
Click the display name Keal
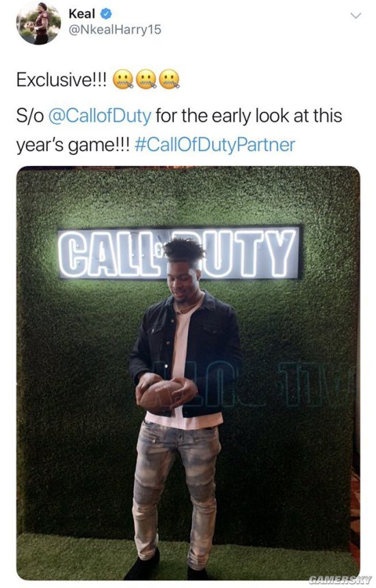point(82,14)
